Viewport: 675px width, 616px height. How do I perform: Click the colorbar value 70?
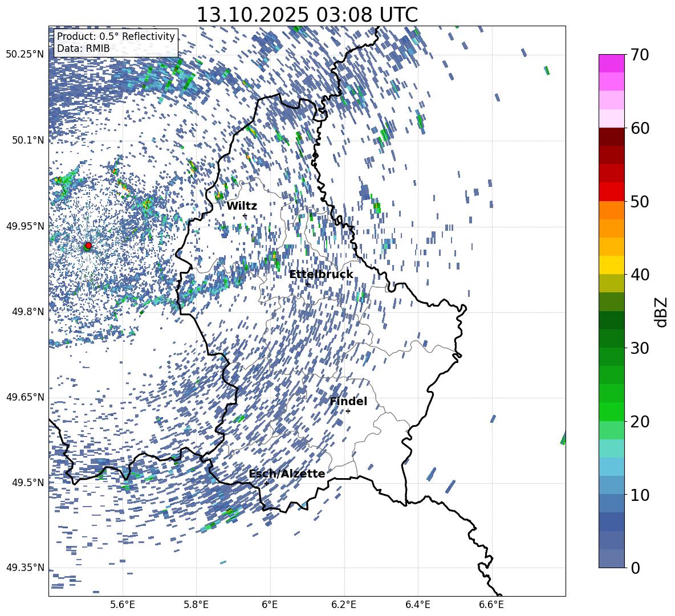click(x=640, y=55)
